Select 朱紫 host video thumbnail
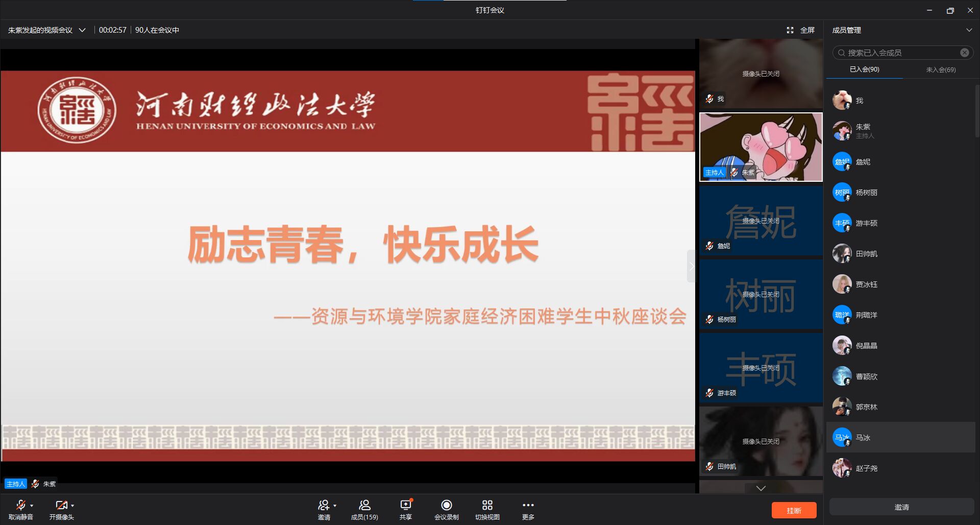The height and width of the screenshot is (525, 980). tap(761, 147)
